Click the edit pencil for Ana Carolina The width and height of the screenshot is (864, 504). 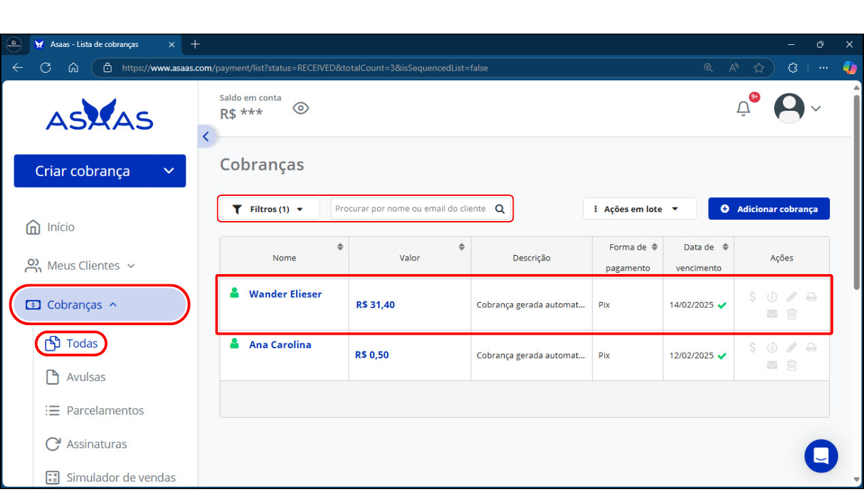coord(791,348)
